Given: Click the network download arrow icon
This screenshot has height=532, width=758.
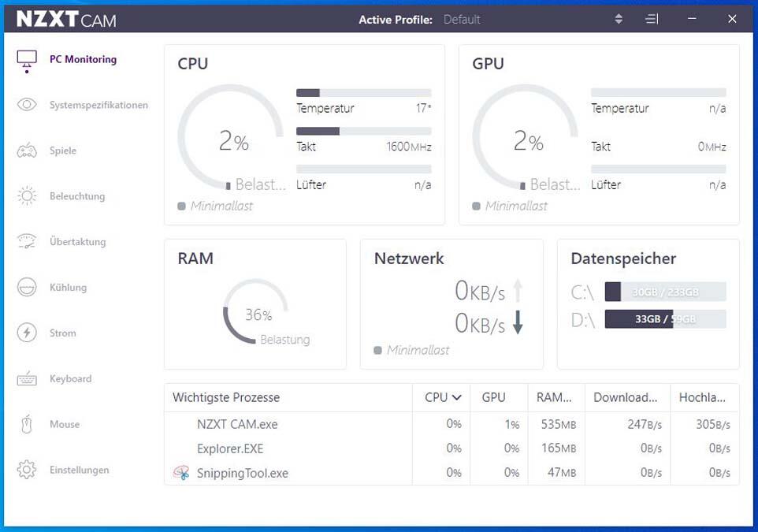Looking at the screenshot, I should [x=518, y=322].
